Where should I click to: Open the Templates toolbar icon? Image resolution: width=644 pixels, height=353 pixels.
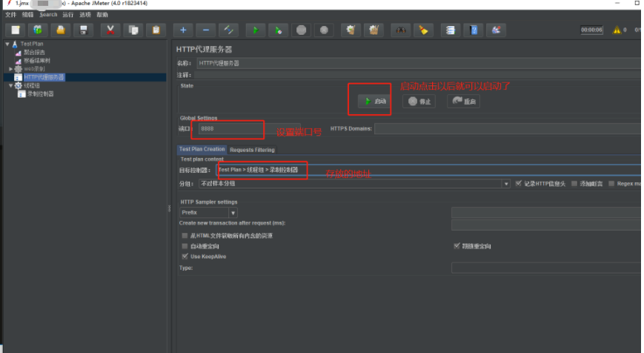coord(38,30)
